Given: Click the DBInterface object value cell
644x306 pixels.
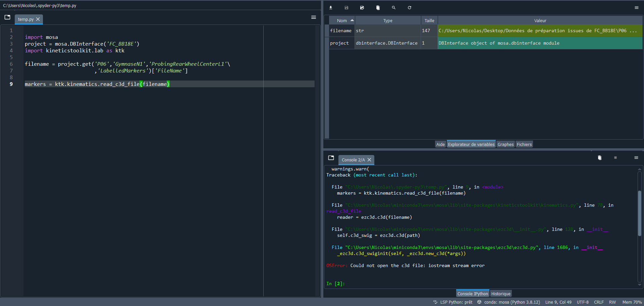Looking at the screenshot, I should pos(540,43).
